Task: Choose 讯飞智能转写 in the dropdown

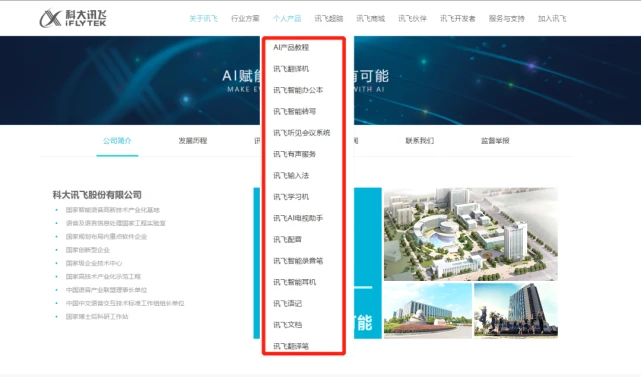Action: [x=294, y=111]
